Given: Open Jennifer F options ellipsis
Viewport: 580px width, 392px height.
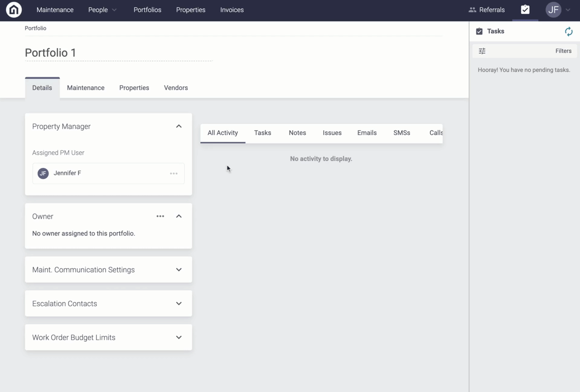Looking at the screenshot, I should (174, 173).
